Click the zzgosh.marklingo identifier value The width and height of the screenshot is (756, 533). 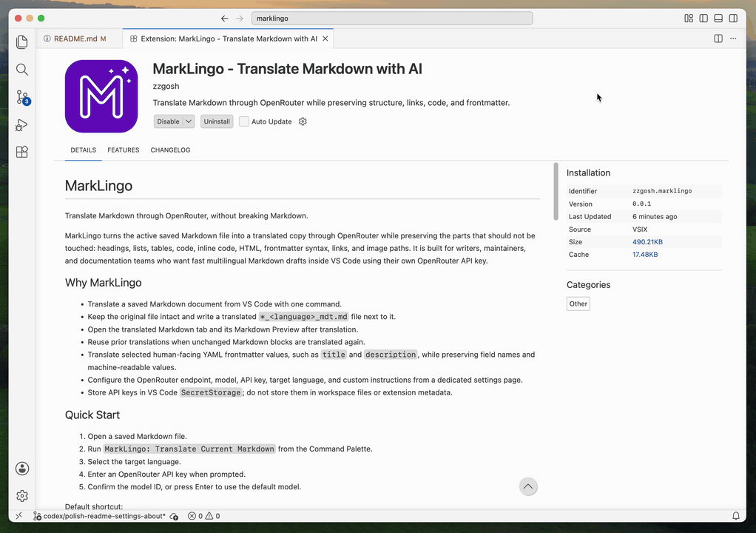[x=662, y=191]
